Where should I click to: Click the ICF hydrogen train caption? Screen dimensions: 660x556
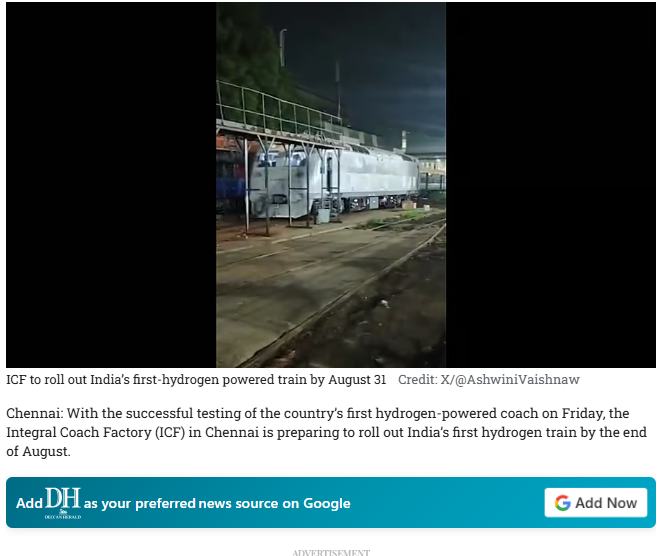coord(196,379)
